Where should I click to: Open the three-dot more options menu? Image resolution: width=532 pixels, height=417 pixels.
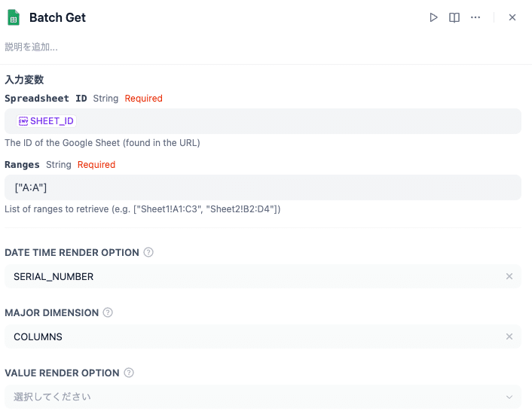[475, 17]
